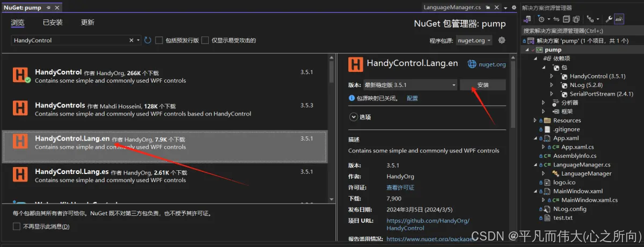Click the NLog.config file icon
Viewport: 644px width, 247px height.
coord(547,209)
